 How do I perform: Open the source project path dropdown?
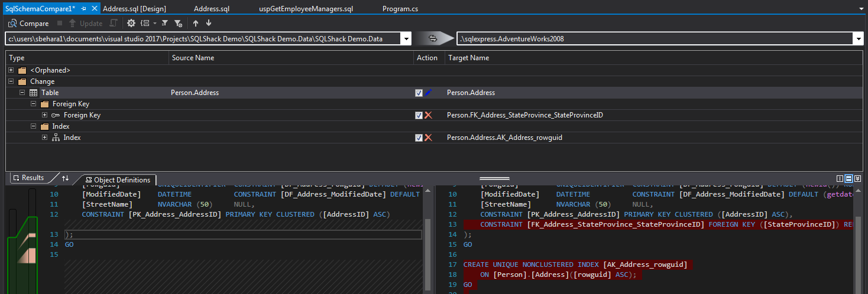tap(406, 39)
